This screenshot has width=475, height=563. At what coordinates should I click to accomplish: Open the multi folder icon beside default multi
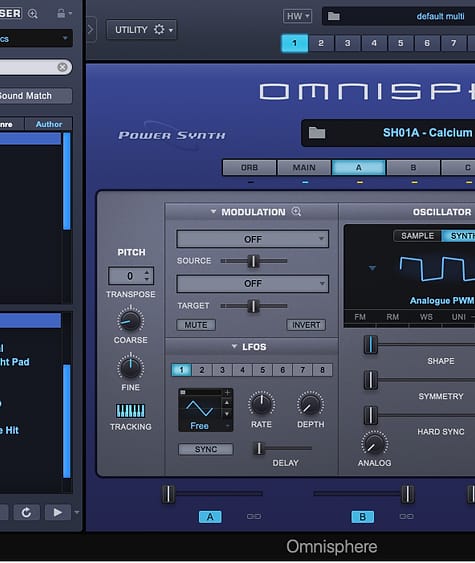[x=334, y=16]
